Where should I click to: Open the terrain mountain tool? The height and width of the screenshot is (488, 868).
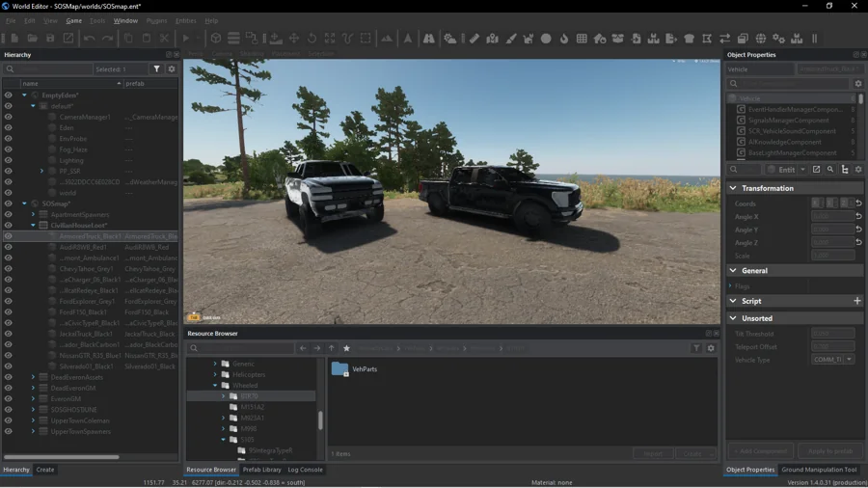387,39
